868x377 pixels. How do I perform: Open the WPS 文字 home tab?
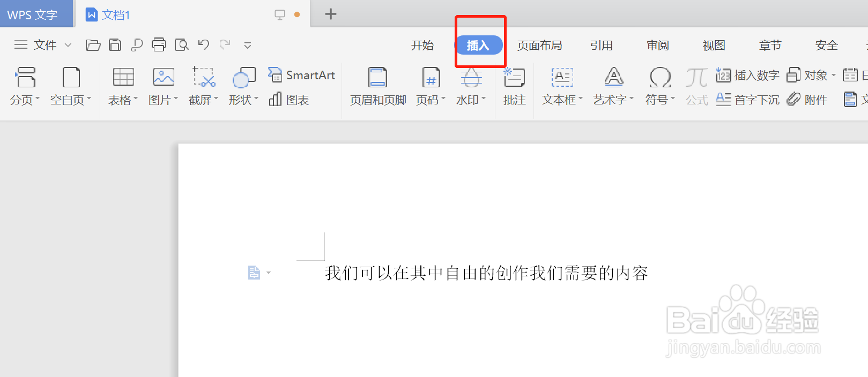pyautogui.click(x=32, y=15)
